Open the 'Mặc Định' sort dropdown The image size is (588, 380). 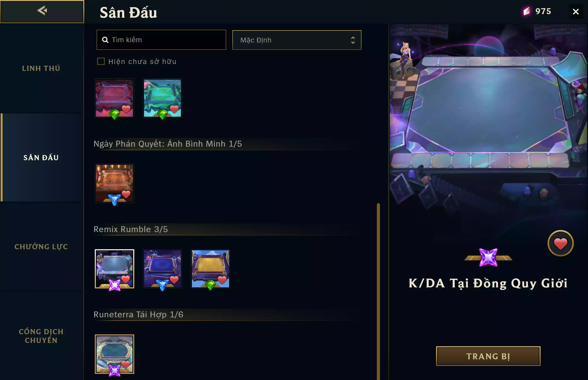[x=297, y=40]
